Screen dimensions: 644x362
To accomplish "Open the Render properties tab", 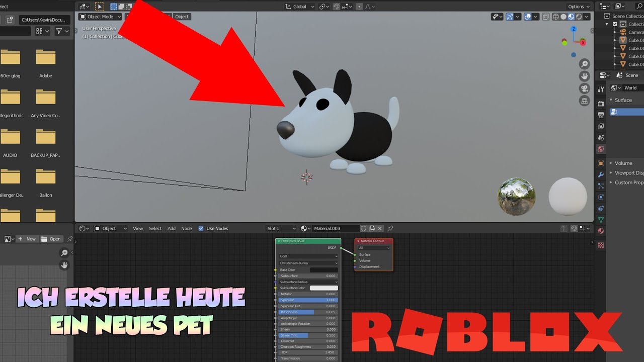I will point(601,104).
